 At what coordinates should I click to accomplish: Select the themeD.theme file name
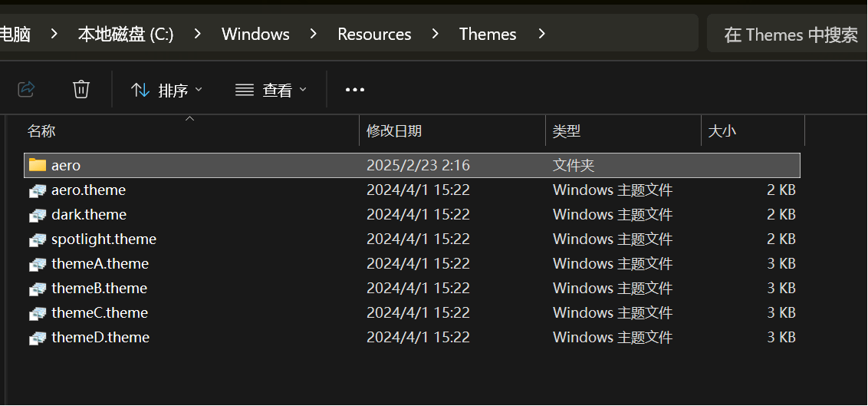tap(100, 337)
